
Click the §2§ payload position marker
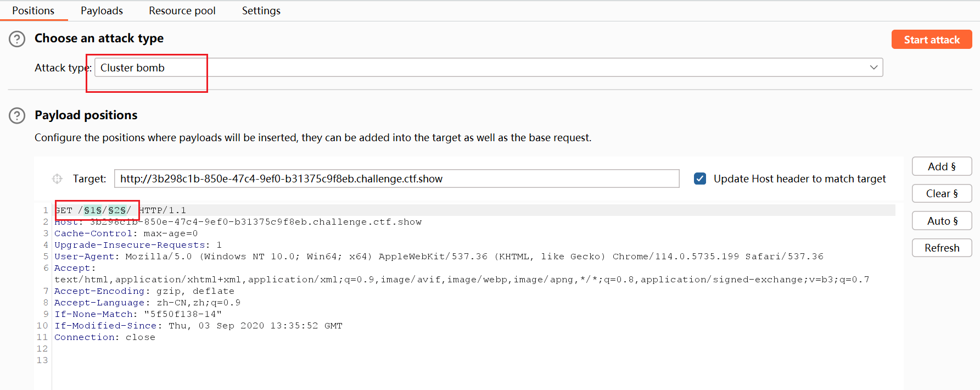[117, 210]
